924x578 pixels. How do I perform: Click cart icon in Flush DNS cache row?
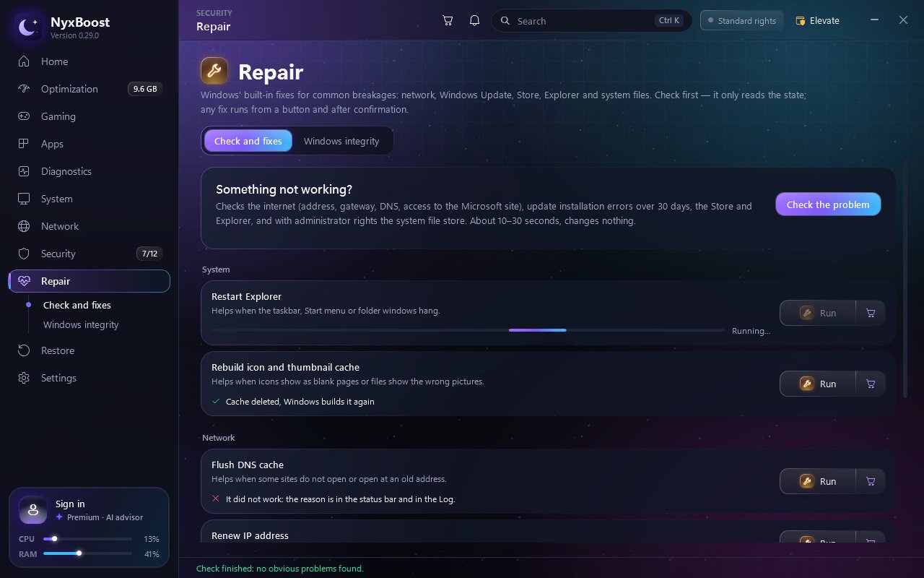[x=871, y=481]
